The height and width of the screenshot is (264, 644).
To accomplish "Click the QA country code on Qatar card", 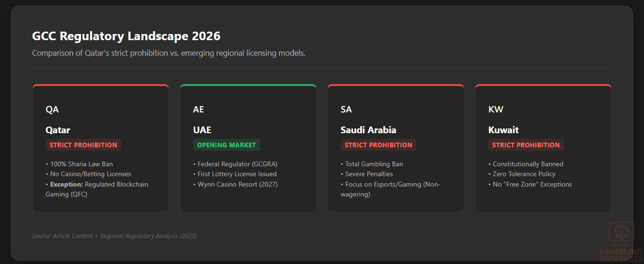I will click(x=52, y=110).
